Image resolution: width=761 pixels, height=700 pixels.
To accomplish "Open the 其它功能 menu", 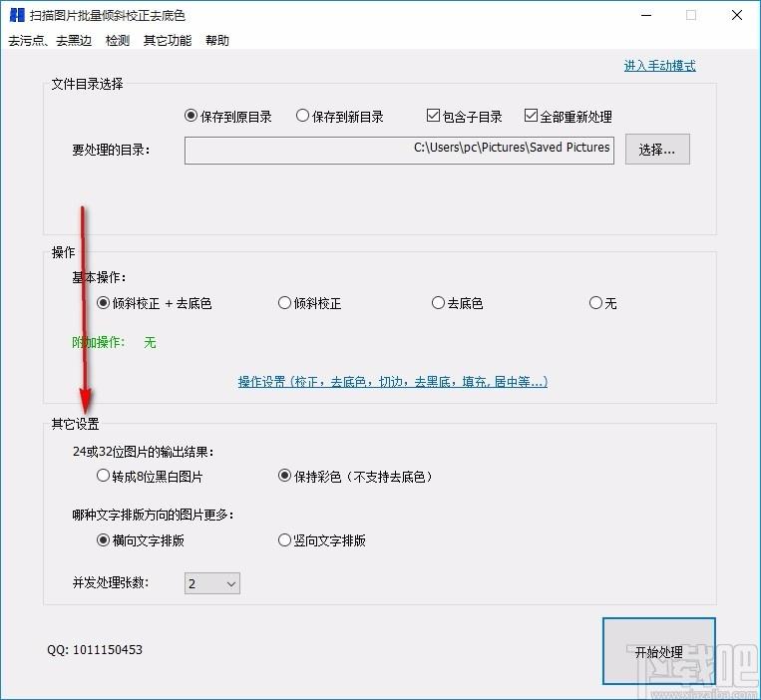I will (168, 40).
